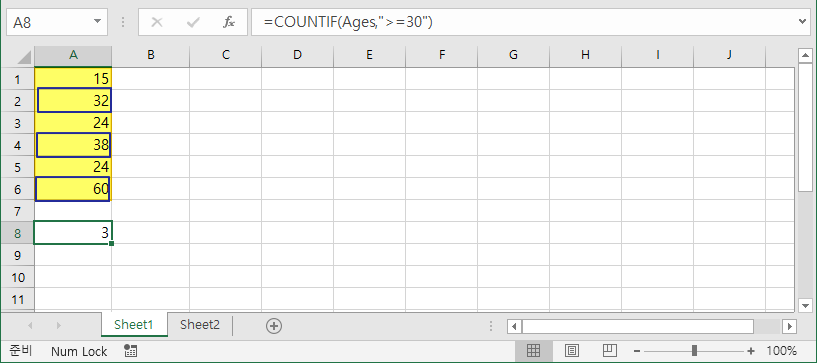Select column D header
This screenshot has height=363, width=817.
tap(298, 55)
